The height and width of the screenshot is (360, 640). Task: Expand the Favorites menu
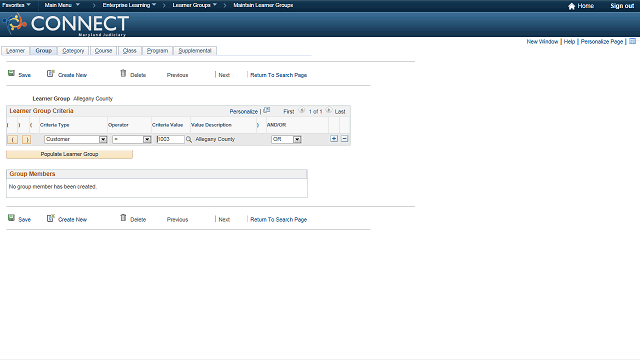16,5
